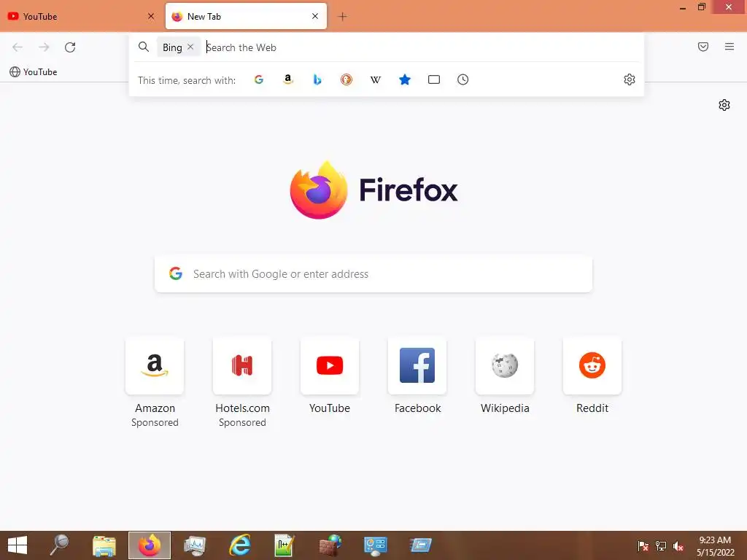This screenshot has height=560, width=747.
Task: Open the taskbar clock showing 9:23 AM
Action: pyautogui.click(x=715, y=545)
